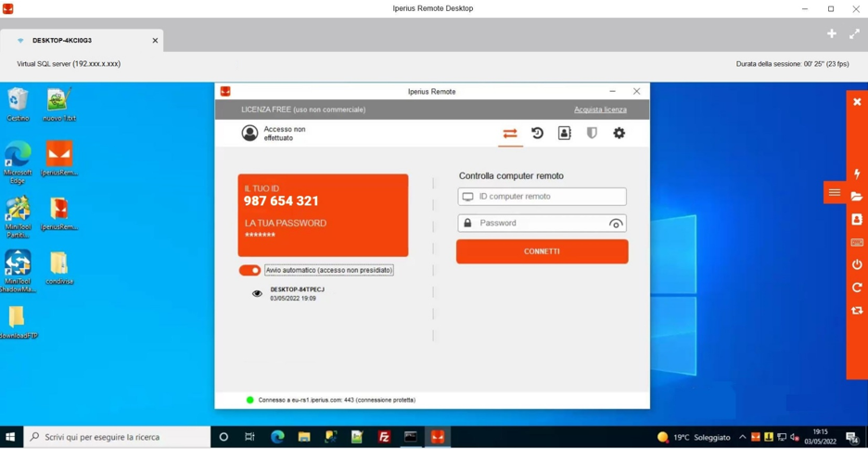The image size is (868, 449).
Task: Click Iperius Remote icon in remote taskbar
Action: [438, 437]
